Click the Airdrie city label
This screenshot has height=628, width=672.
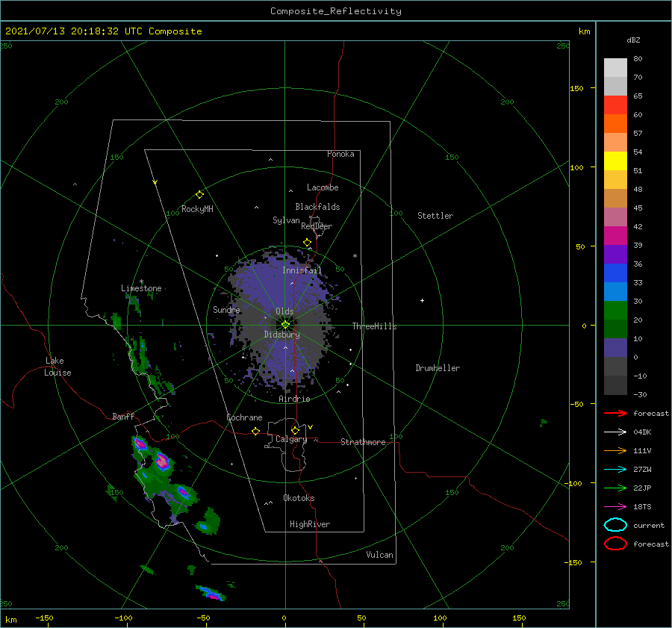click(x=294, y=399)
